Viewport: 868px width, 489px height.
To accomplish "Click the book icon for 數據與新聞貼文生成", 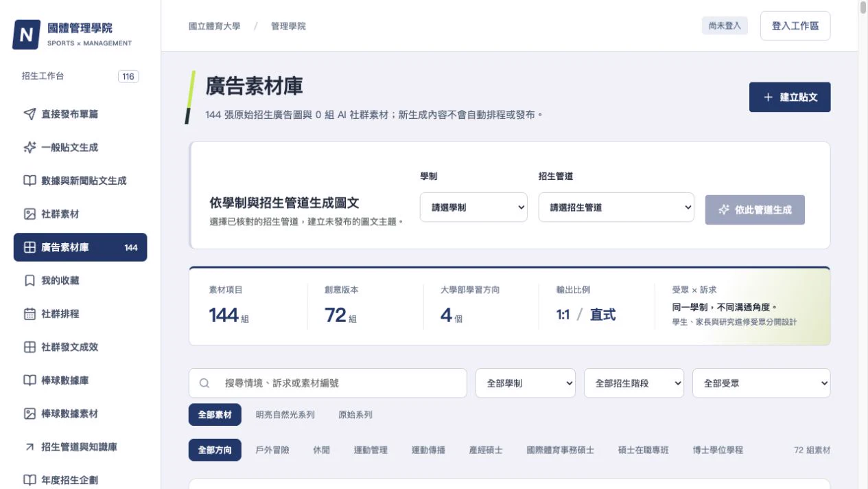I will [30, 181].
